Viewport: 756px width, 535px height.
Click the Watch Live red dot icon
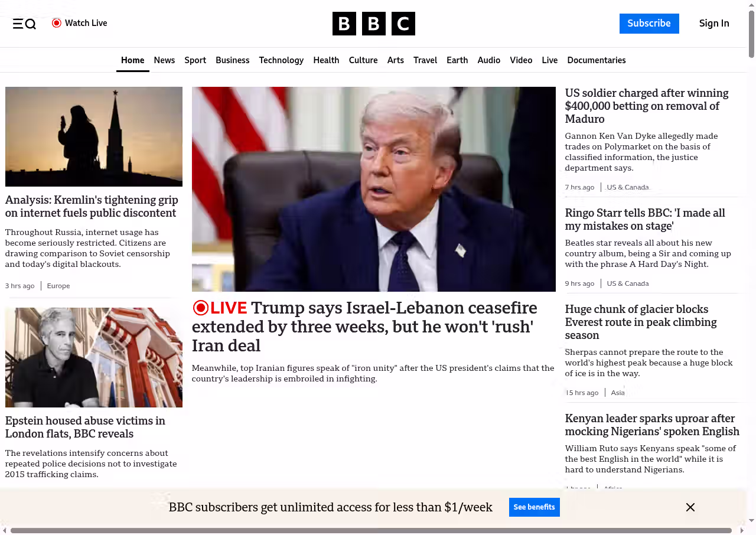[x=57, y=23]
